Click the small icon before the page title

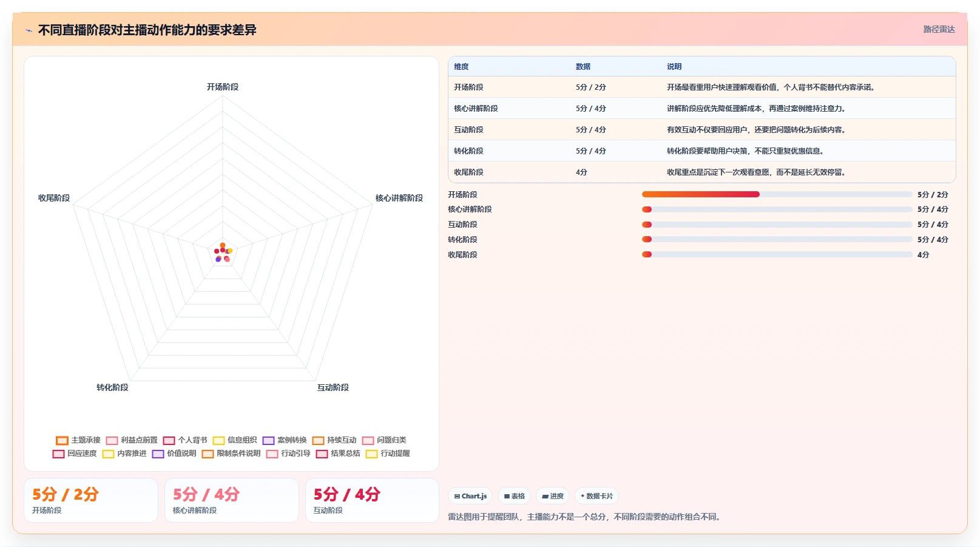pyautogui.click(x=29, y=30)
